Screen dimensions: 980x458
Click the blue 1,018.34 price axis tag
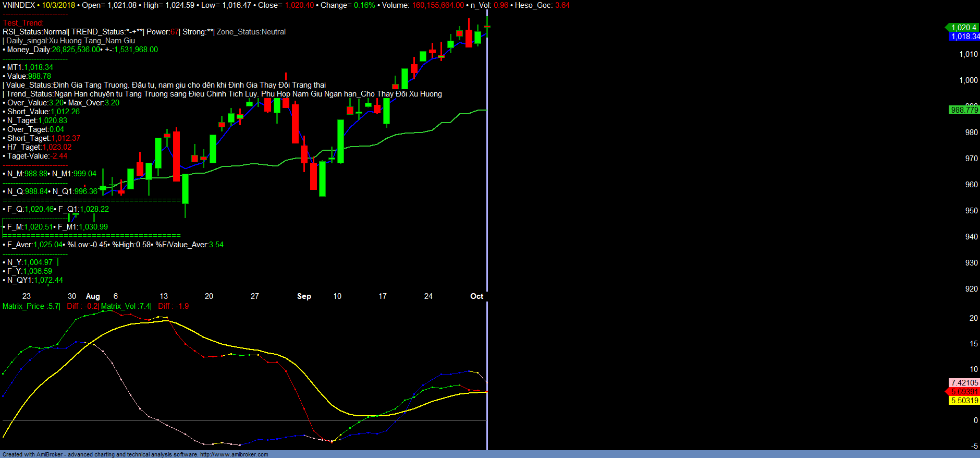(x=964, y=37)
